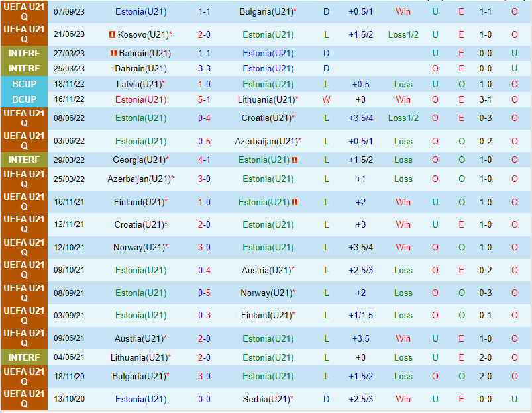Click the Kosovo(U21) team name
Screen dimensions: 532x413
tap(144, 34)
